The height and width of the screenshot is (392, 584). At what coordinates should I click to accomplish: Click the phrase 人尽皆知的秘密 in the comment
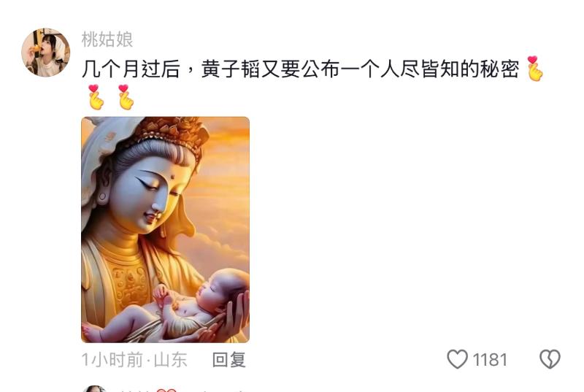tap(450, 69)
